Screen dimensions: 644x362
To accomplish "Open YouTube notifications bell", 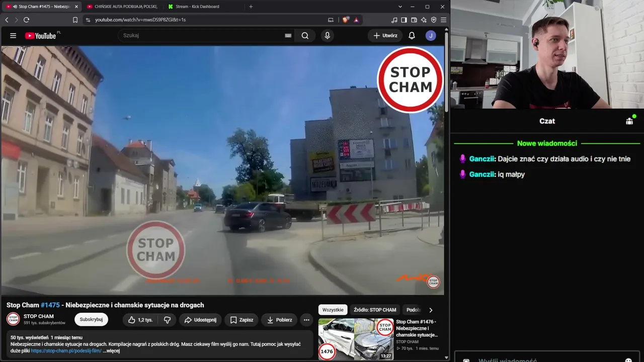I will (412, 36).
